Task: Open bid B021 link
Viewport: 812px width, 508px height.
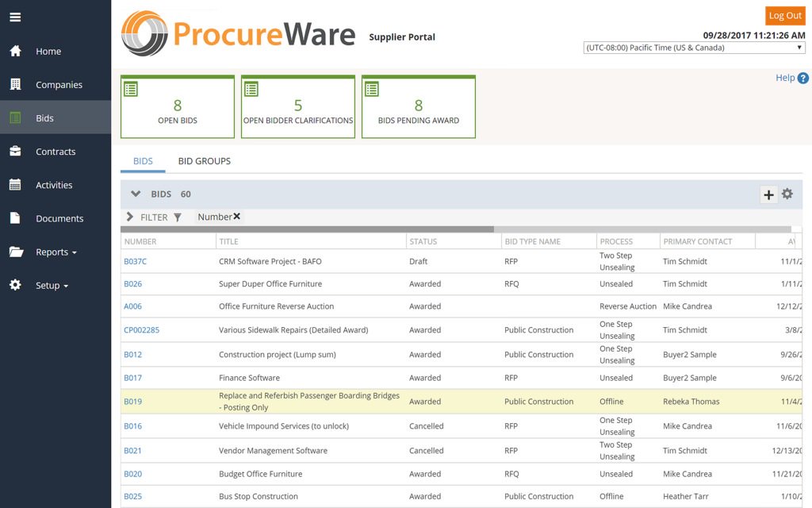Action: click(x=132, y=451)
